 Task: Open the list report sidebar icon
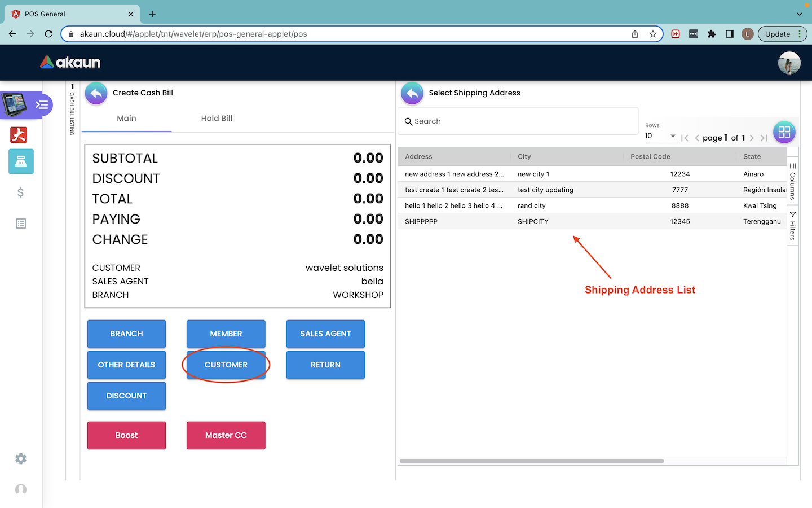pyautogui.click(x=21, y=224)
